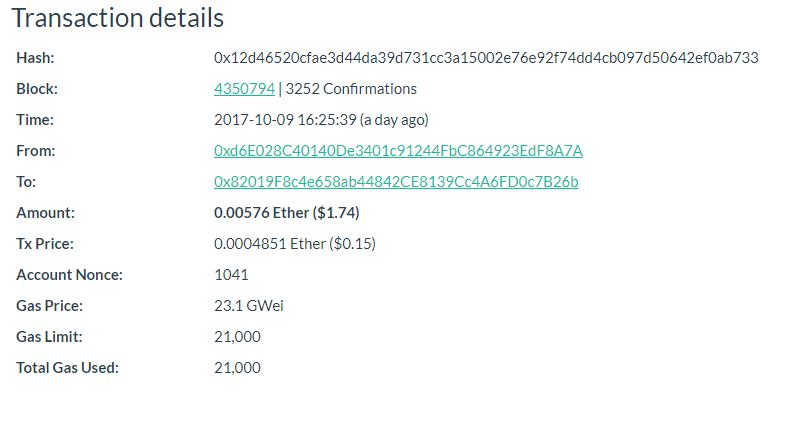Click the 23.1 GWei gas price value

pos(249,306)
